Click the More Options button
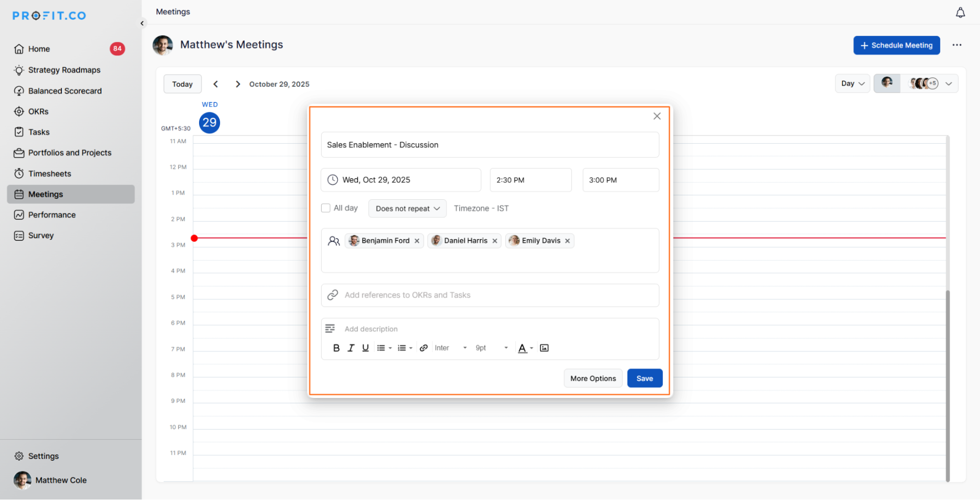The width and height of the screenshot is (980, 500). 593,378
